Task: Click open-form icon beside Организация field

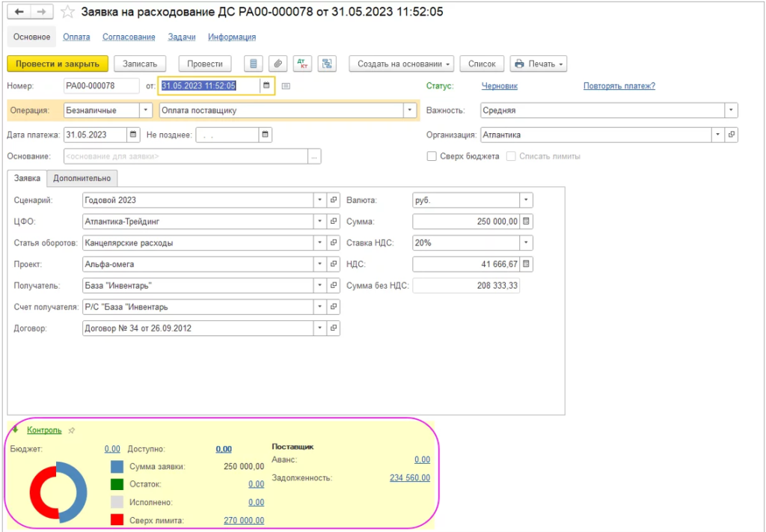Action: pyautogui.click(x=732, y=135)
